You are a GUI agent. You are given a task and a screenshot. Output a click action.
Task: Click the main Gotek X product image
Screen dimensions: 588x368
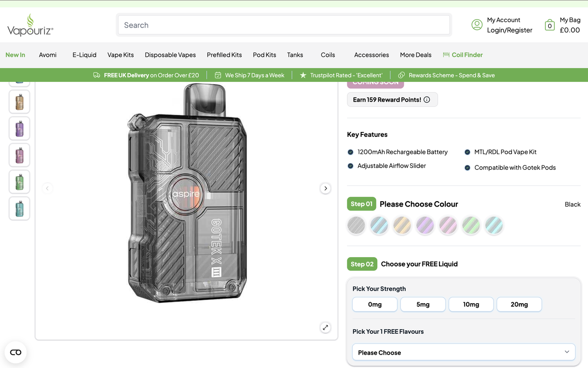point(186,193)
